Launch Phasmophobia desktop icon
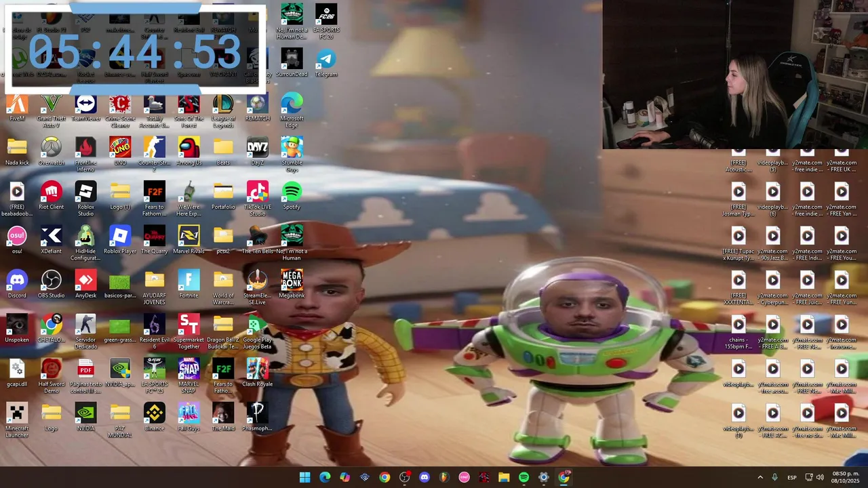The height and width of the screenshot is (488, 868). click(x=258, y=417)
